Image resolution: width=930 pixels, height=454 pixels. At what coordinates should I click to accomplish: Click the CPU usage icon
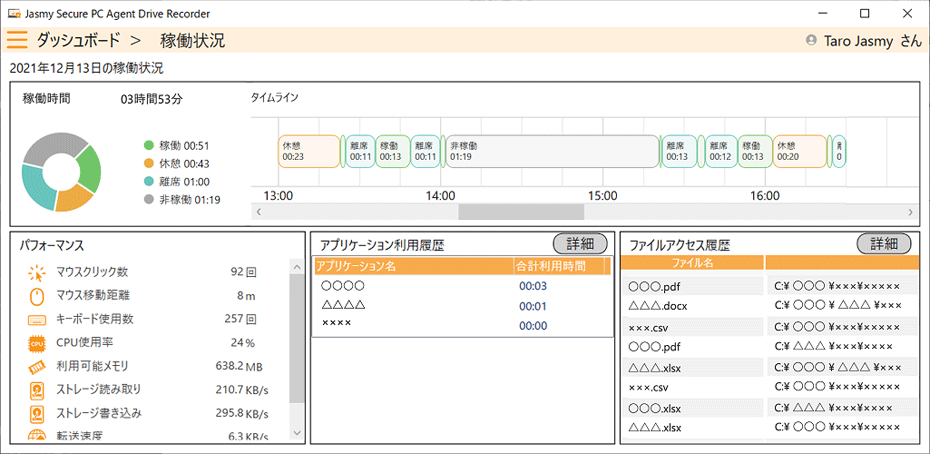37,343
